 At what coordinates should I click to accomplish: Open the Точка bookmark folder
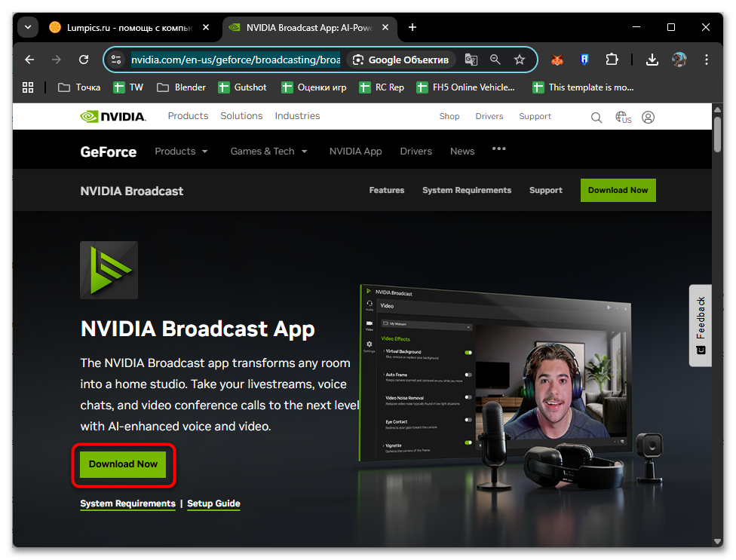coord(79,87)
